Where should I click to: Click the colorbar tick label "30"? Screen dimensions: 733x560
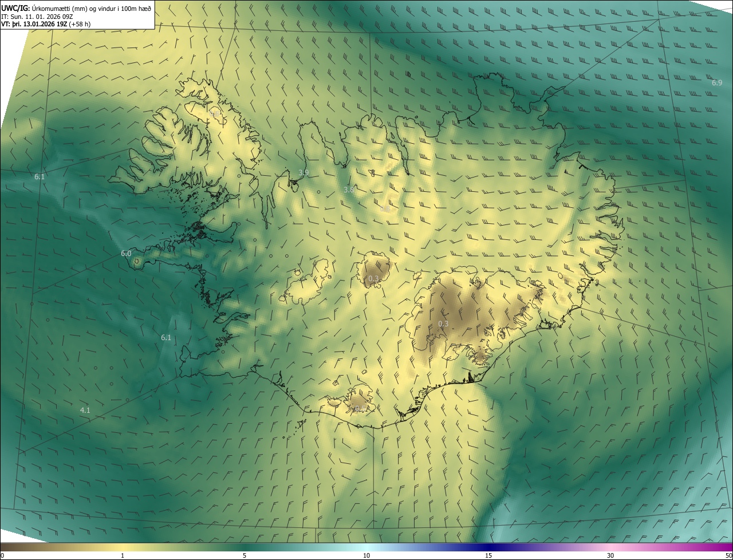click(610, 555)
